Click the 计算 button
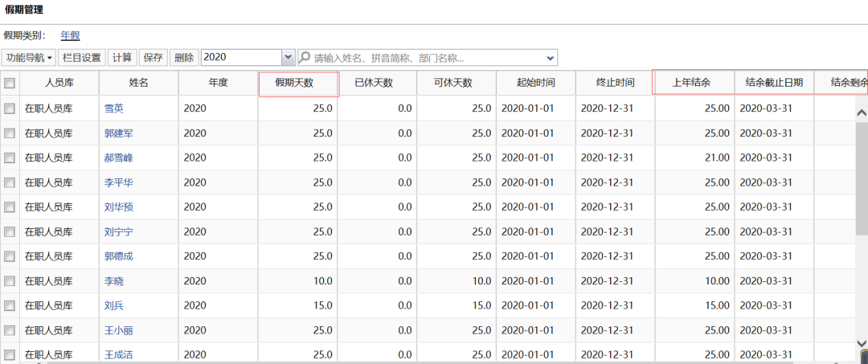The height and width of the screenshot is (364, 868). coord(122,58)
